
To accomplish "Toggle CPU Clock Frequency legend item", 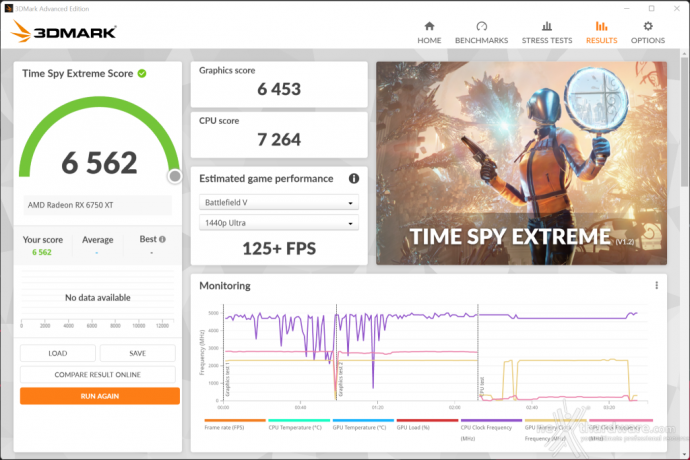I will click(491, 429).
